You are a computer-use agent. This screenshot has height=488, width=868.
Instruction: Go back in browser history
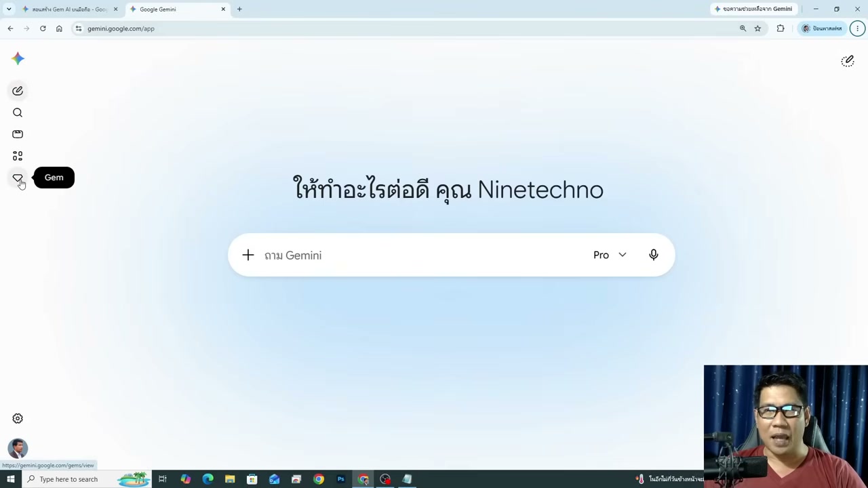pos(10,28)
